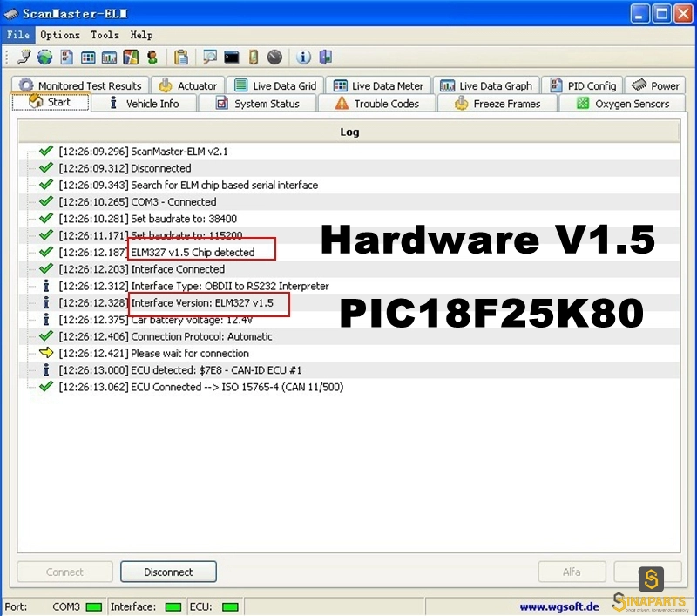Click the four-color squares toolbar icon
This screenshot has width=697, height=616.
pos(131,57)
